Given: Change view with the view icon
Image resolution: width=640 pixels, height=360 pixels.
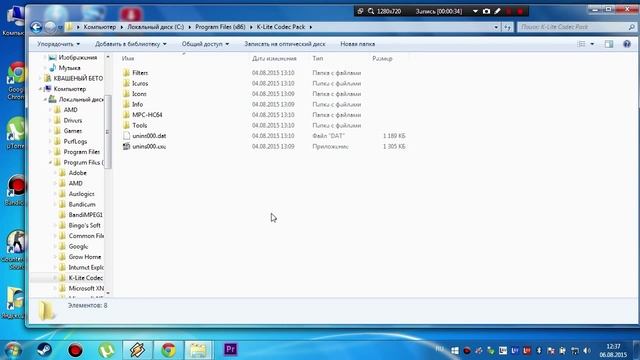Looking at the screenshot, I should tap(581, 44).
